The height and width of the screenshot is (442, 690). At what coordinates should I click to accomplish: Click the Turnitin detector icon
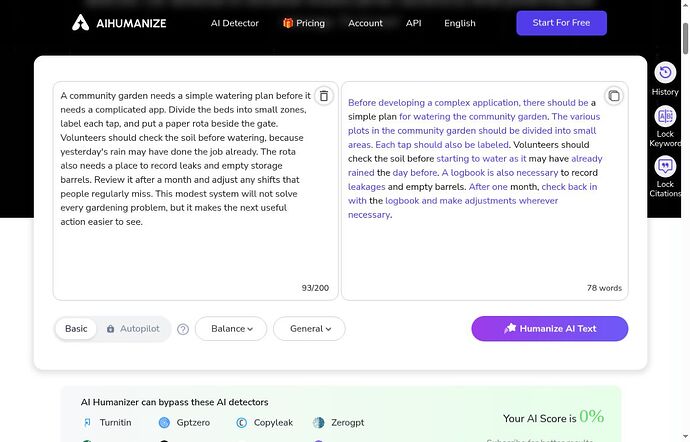(x=87, y=423)
